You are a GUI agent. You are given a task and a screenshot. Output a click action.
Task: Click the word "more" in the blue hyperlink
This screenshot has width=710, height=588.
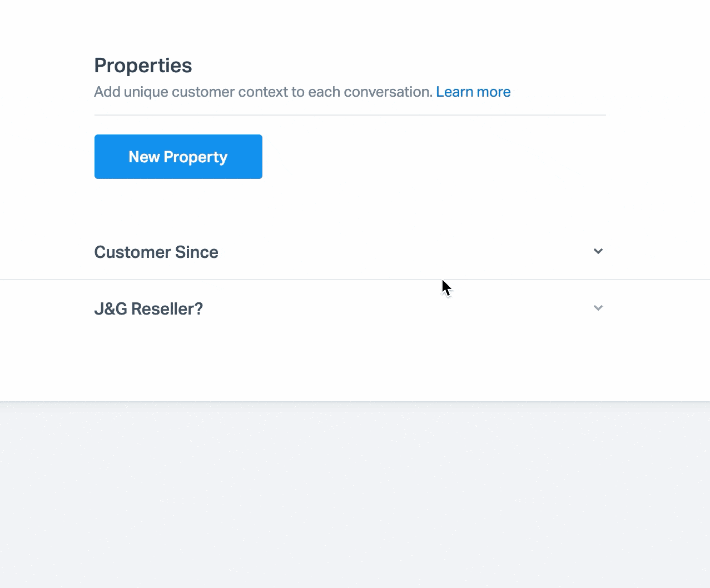pos(493,92)
